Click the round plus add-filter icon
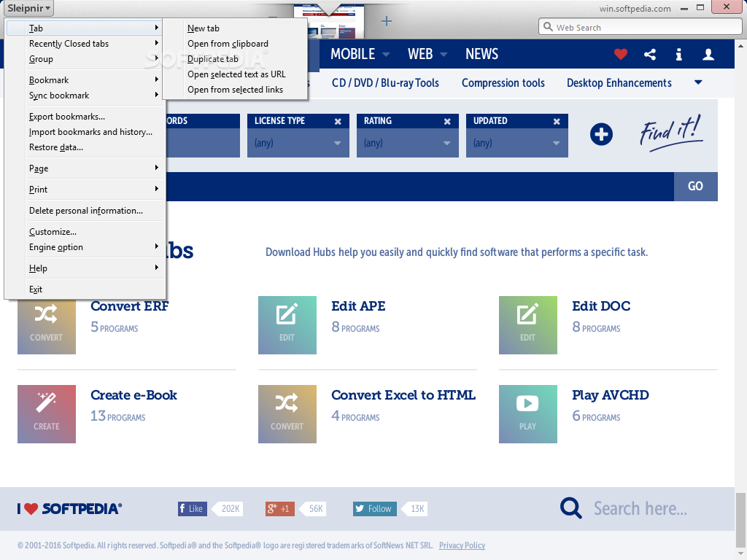 pos(601,134)
